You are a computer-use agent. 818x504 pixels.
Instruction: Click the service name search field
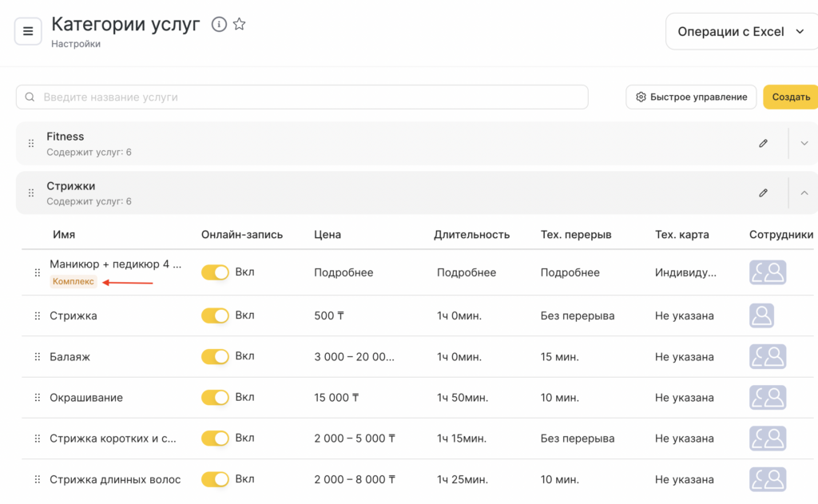[x=302, y=97]
